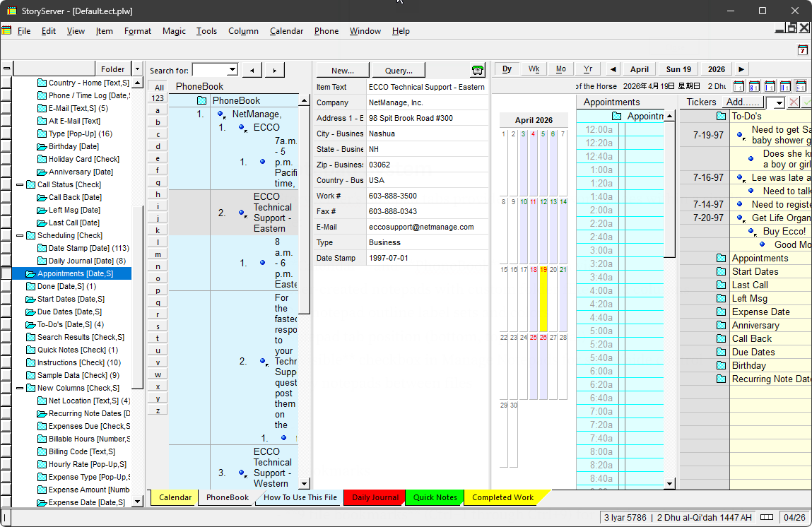Viewport: 812px width, 527px height.
Task: Click the folder icon beside Quick Notes [Check] (1)
Action: tap(30, 350)
